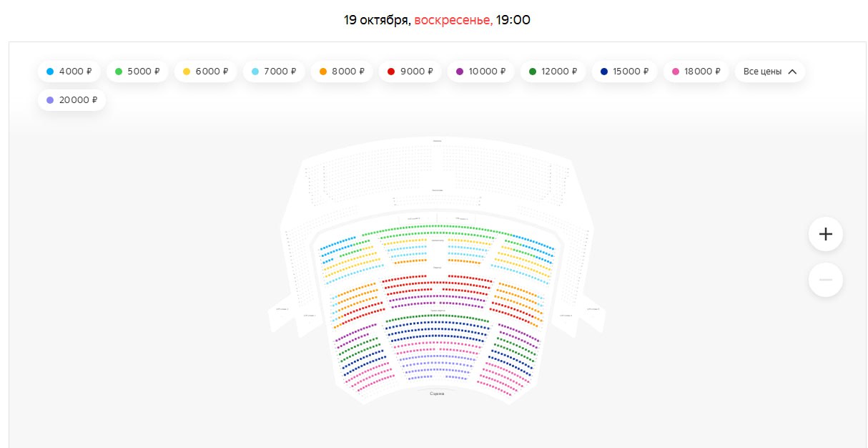This screenshot has width=868, height=448.
Task: Click the 'Сцена' stage label
Action: [x=437, y=394]
